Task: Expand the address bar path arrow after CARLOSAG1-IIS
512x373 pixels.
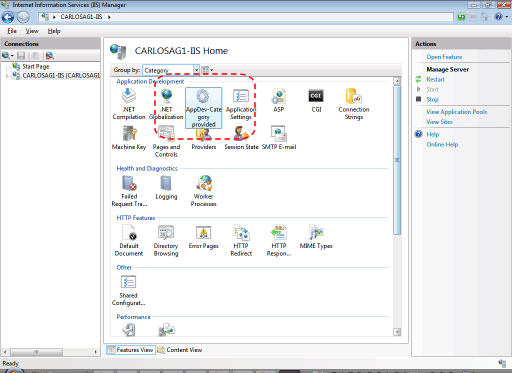Action: point(109,17)
